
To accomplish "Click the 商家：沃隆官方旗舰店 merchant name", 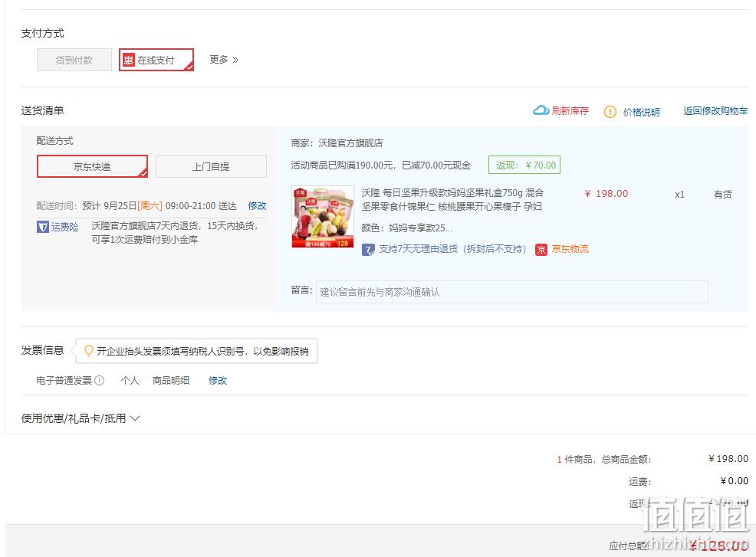I will pyautogui.click(x=337, y=143).
